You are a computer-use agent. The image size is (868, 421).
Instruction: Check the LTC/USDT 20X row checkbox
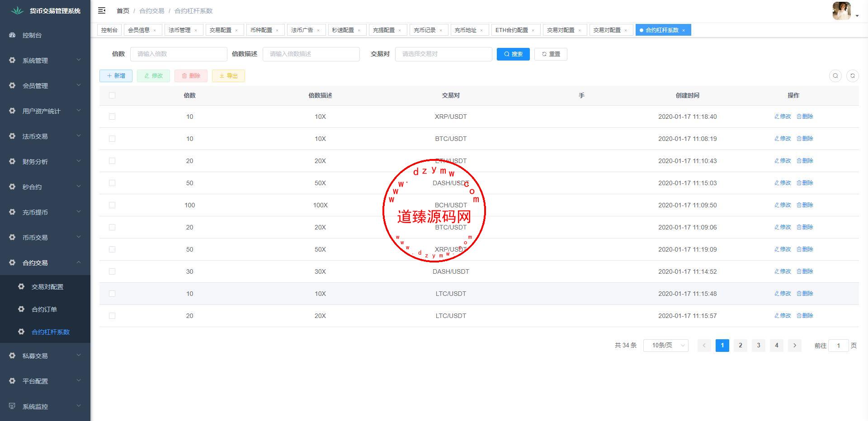(x=112, y=316)
